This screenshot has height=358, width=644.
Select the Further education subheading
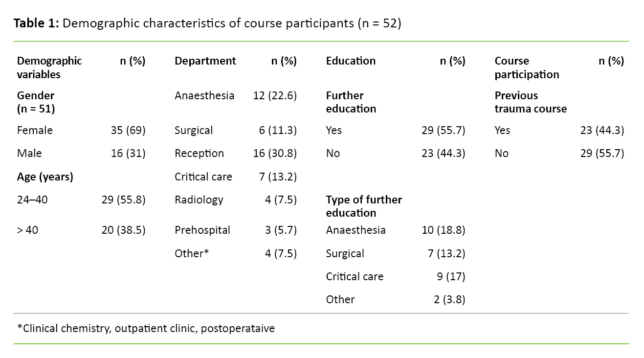[351, 102]
